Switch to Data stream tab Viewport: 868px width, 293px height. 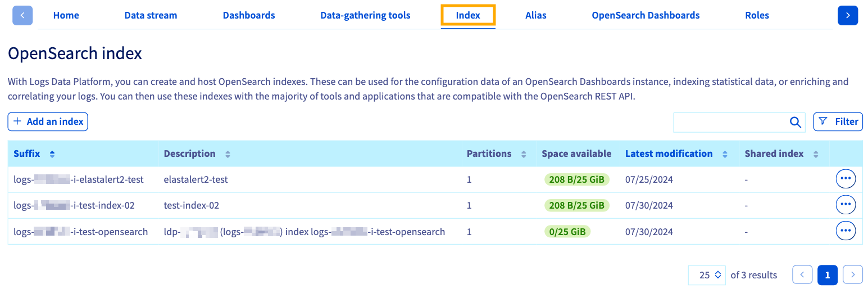point(151,15)
